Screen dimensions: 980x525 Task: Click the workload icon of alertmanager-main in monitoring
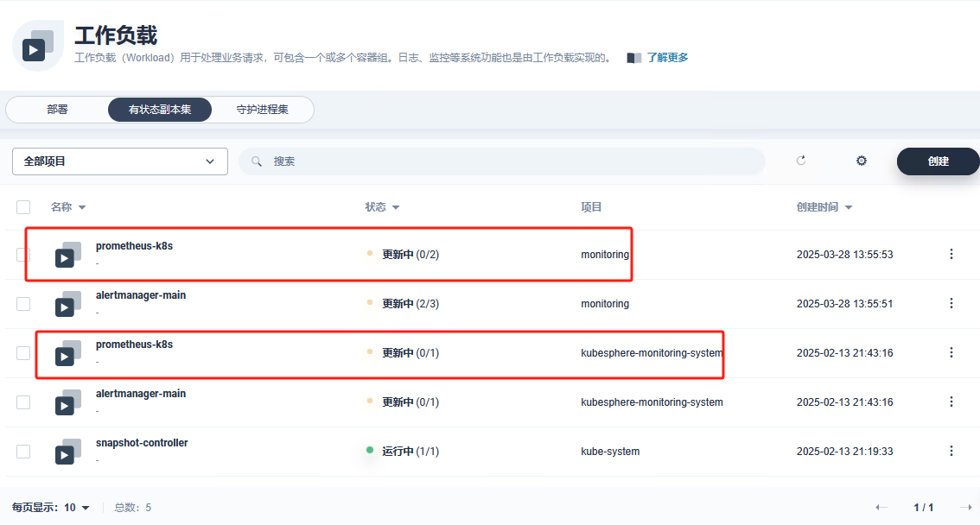(x=68, y=304)
